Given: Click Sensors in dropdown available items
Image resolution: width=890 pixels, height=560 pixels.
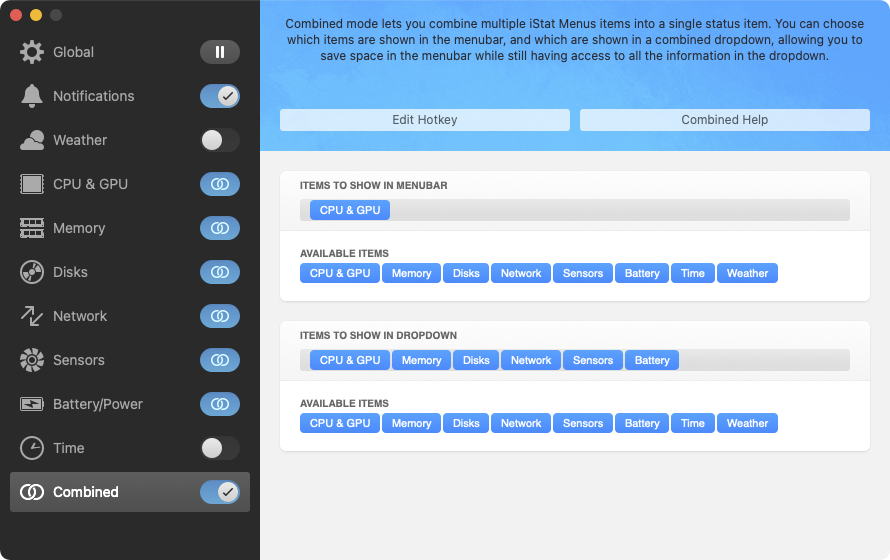Looking at the screenshot, I should (x=583, y=423).
